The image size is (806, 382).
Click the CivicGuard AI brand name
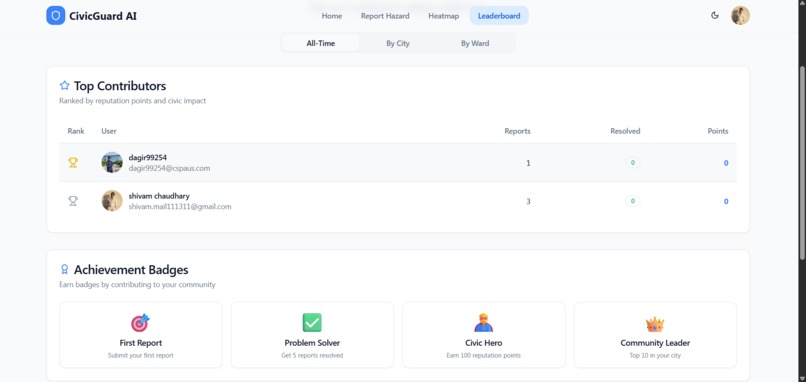tap(103, 16)
